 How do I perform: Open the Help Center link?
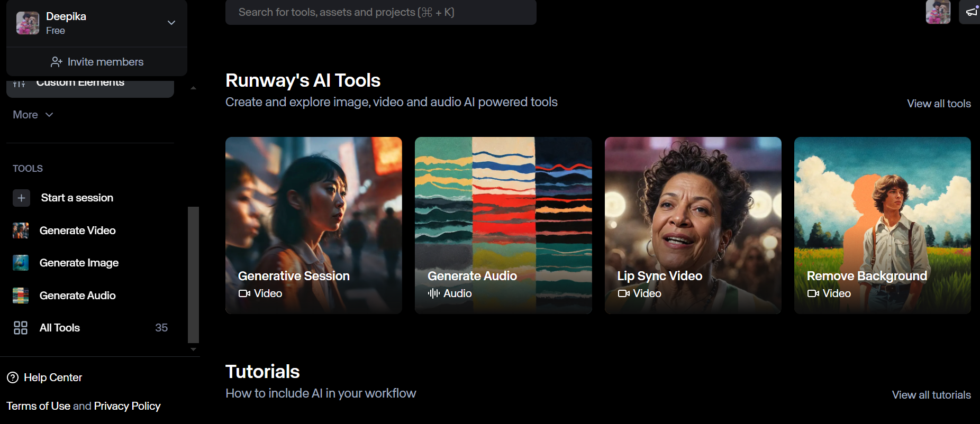point(53,377)
